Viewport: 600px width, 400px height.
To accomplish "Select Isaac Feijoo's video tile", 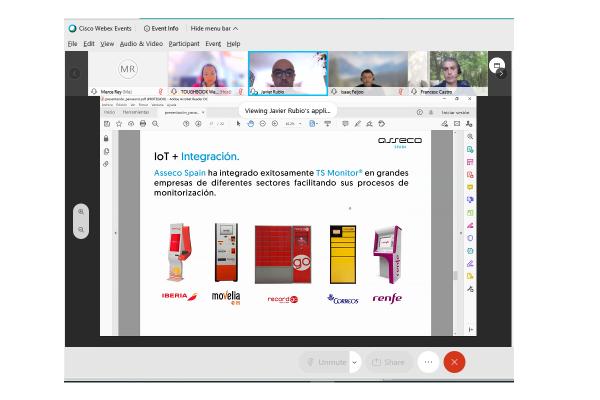I will tap(368, 73).
